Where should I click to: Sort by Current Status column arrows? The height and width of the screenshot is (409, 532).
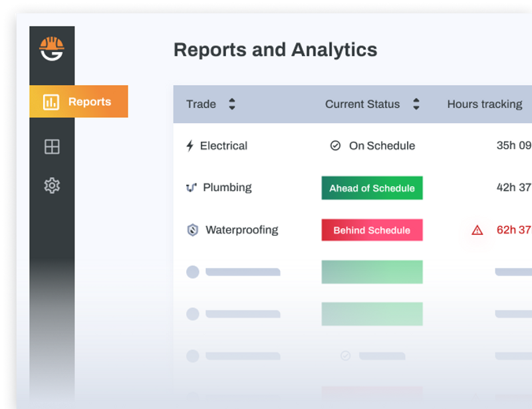point(416,104)
